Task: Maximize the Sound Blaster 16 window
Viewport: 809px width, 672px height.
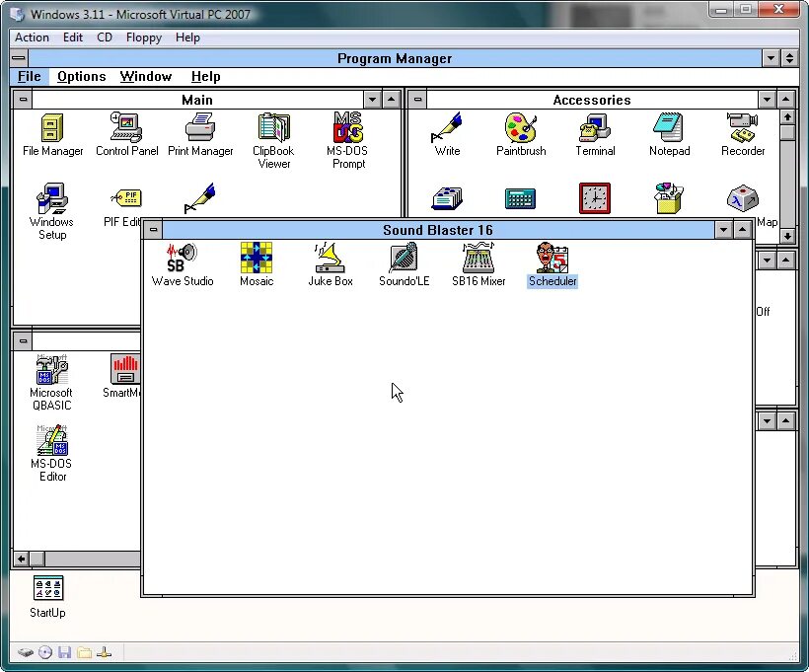Action: (x=743, y=230)
